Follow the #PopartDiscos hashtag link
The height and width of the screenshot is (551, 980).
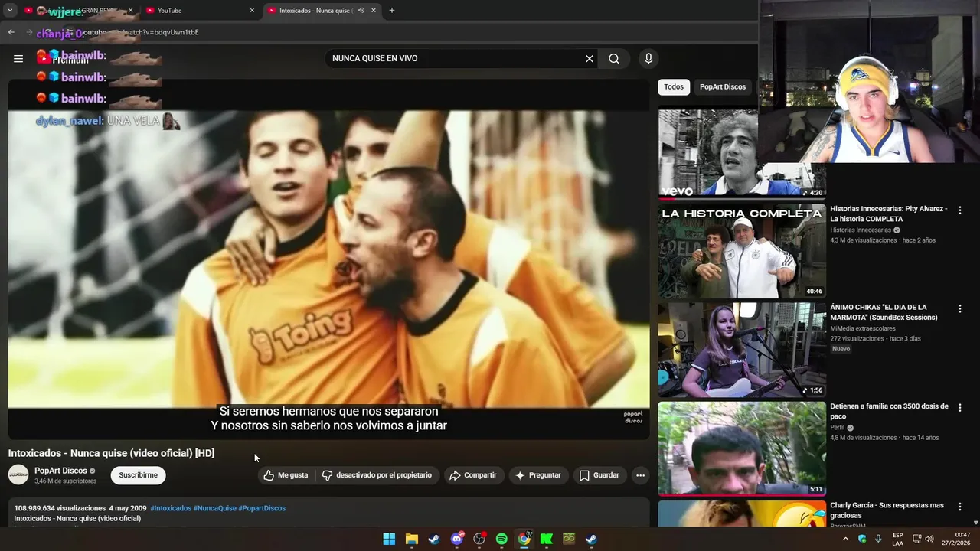point(262,508)
